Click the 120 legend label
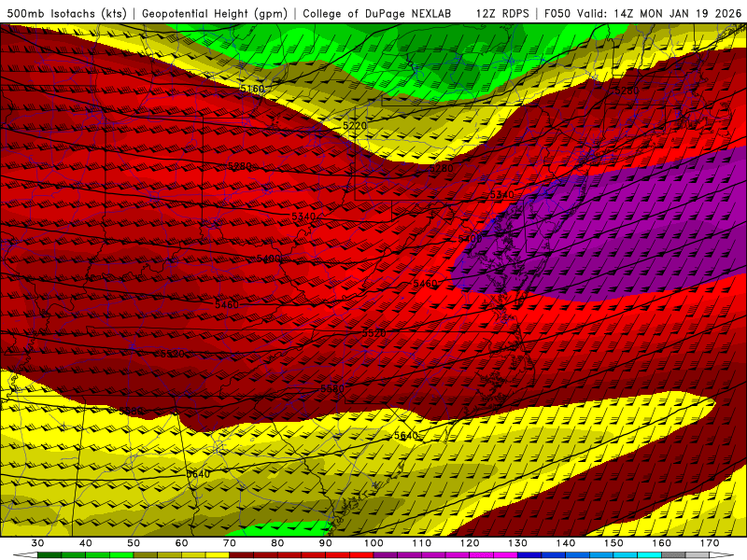 click(470, 543)
